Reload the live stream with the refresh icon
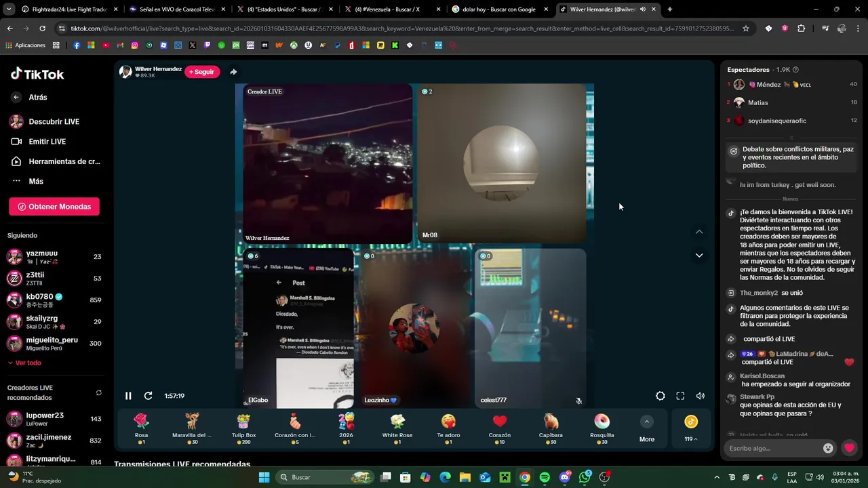This screenshot has width=868, height=488. tap(148, 396)
